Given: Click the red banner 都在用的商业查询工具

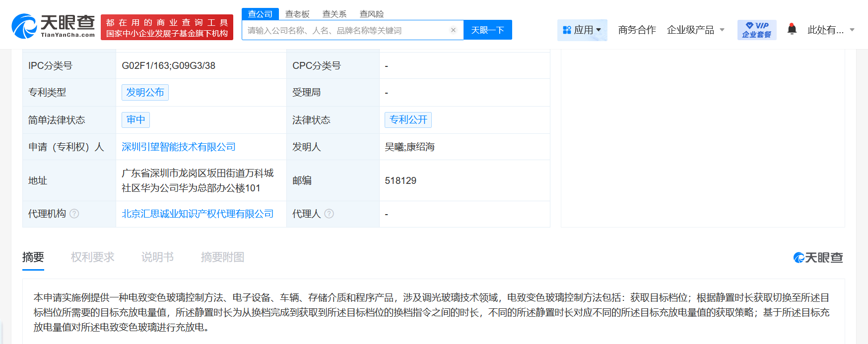Looking at the screenshot, I should click(x=167, y=27).
